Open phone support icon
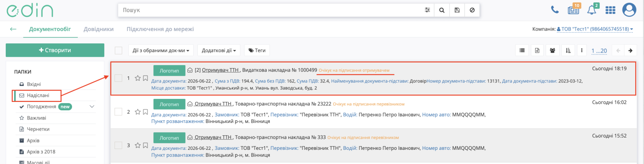644x164 pixels. 555,10
